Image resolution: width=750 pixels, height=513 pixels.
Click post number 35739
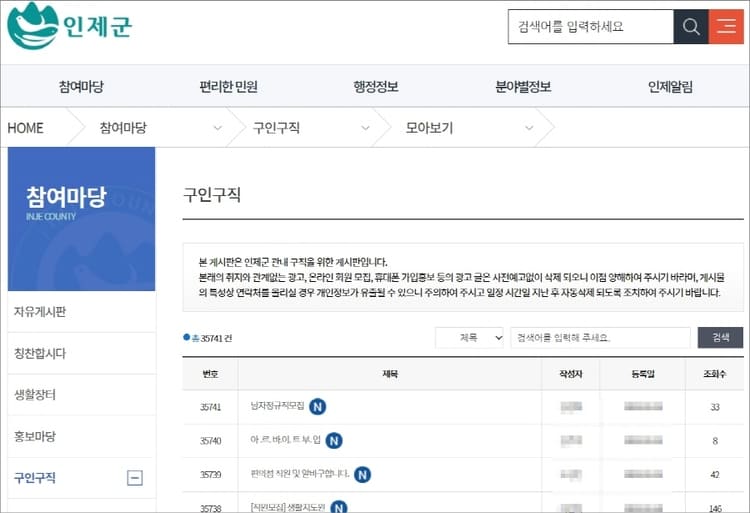click(210, 474)
